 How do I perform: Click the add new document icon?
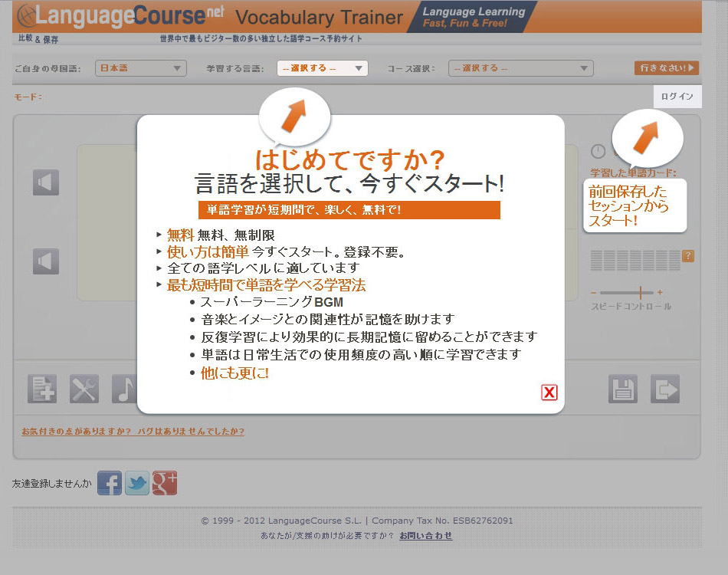[x=42, y=389]
